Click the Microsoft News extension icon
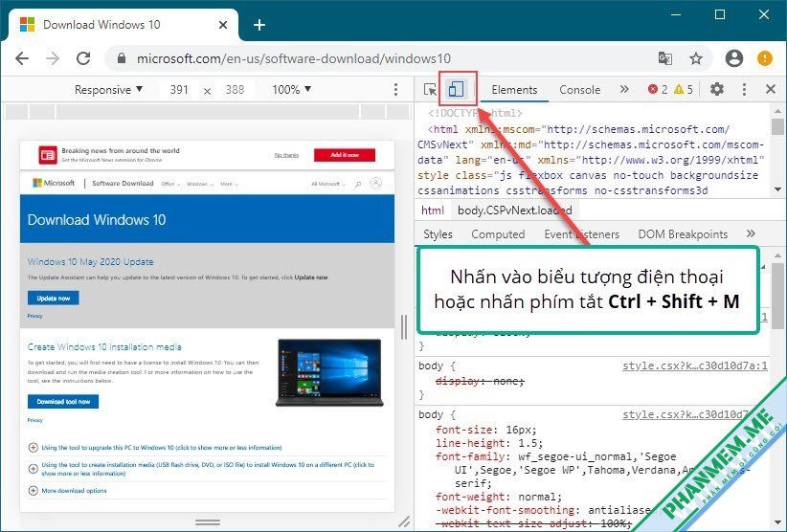Image resolution: width=787 pixels, height=532 pixels. 48,155
